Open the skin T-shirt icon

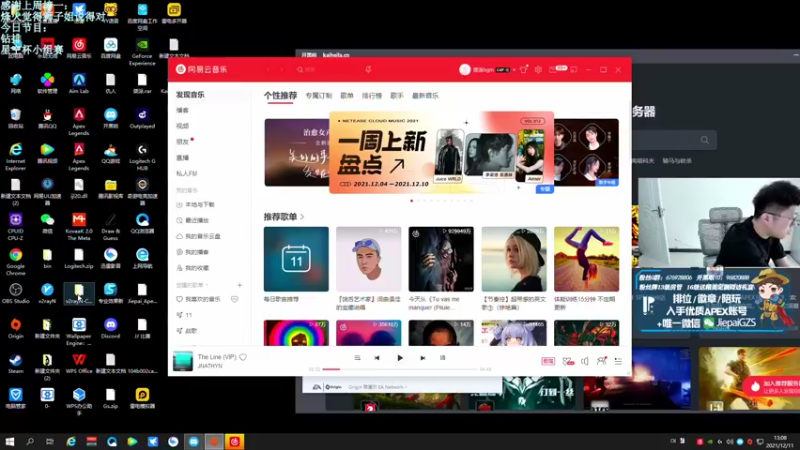pos(523,69)
